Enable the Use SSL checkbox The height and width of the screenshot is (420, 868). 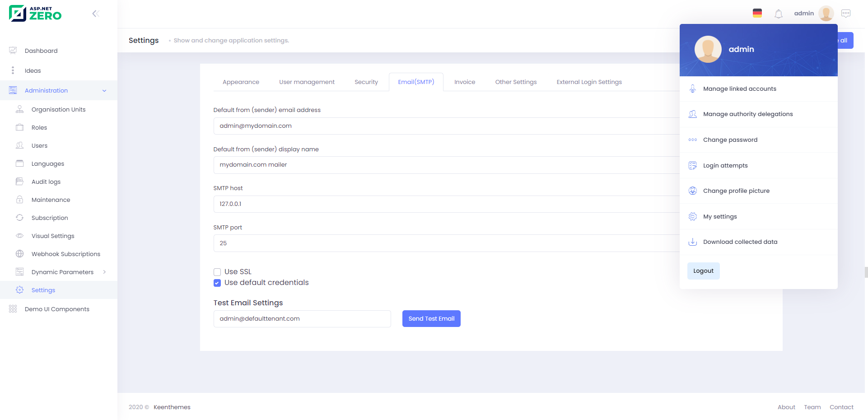[x=217, y=271]
